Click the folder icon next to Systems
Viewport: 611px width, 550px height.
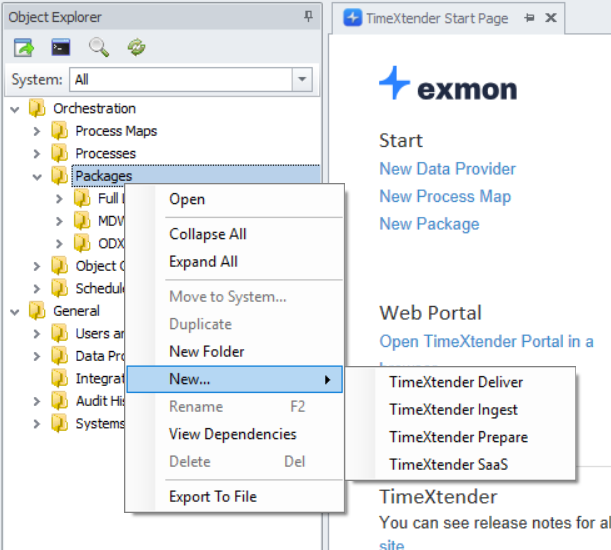[x=59, y=423]
